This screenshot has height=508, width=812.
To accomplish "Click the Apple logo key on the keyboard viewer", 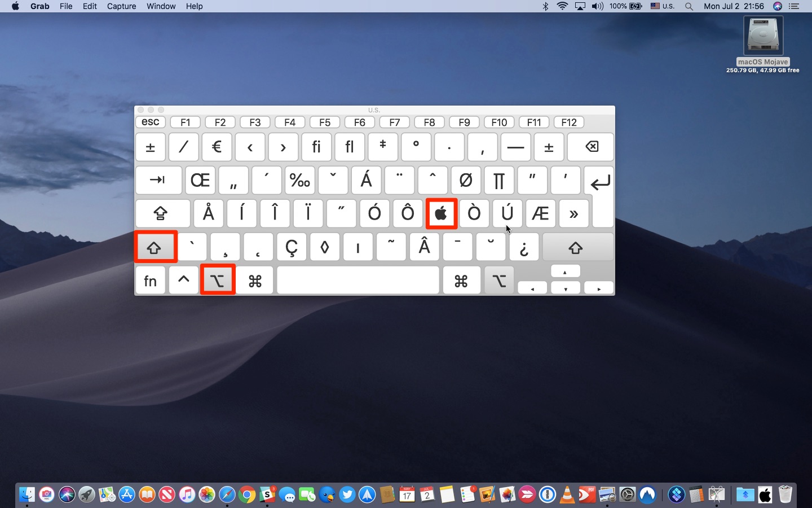I will click(442, 214).
